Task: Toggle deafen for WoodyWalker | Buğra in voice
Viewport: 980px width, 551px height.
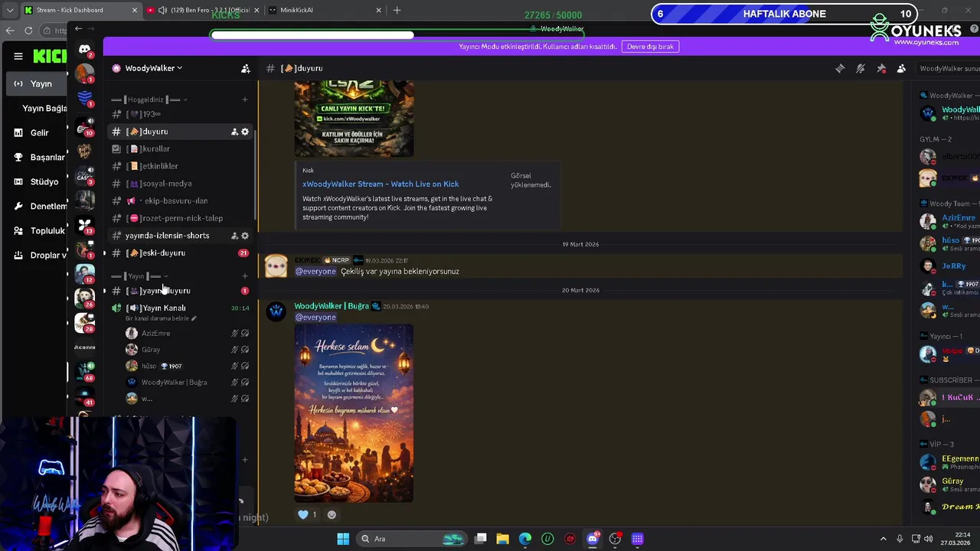Action: click(x=245, y=383)
